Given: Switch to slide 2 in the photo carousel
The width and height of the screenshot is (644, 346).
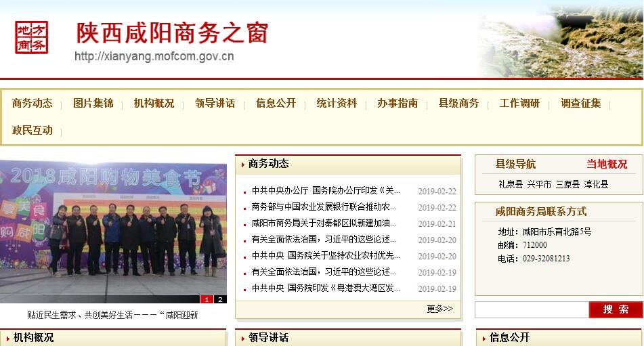Looking at the screenshot, I should [220, 299].
